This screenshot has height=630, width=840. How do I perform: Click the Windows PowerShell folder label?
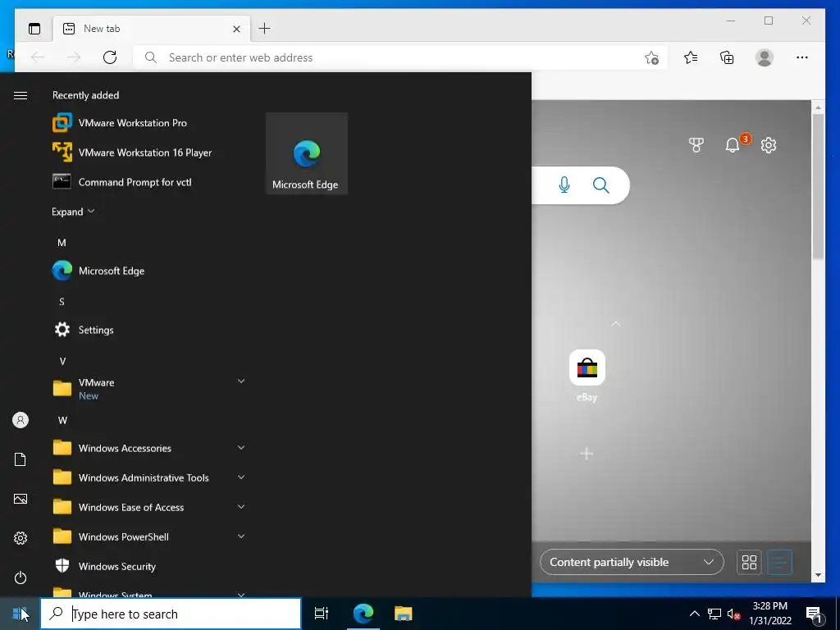[x=124, y=536]
